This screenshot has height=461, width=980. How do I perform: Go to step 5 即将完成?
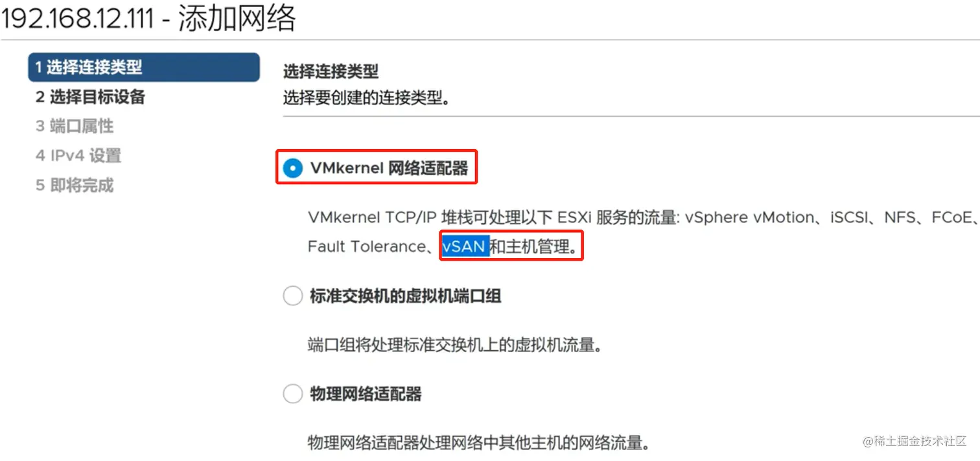75,186
